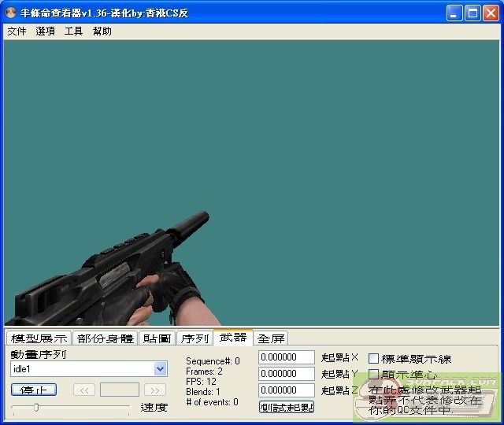
Task: Click the 停止 playback button
Action: pos(34,390)
